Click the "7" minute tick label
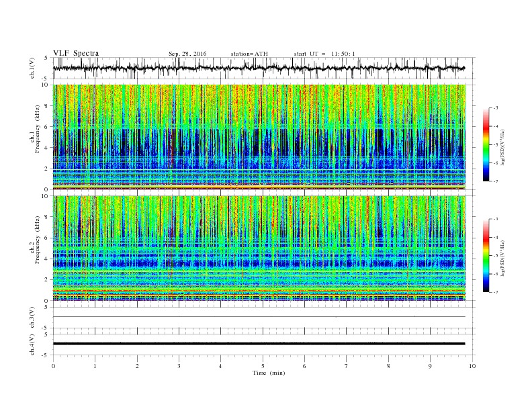 point(347,366)
